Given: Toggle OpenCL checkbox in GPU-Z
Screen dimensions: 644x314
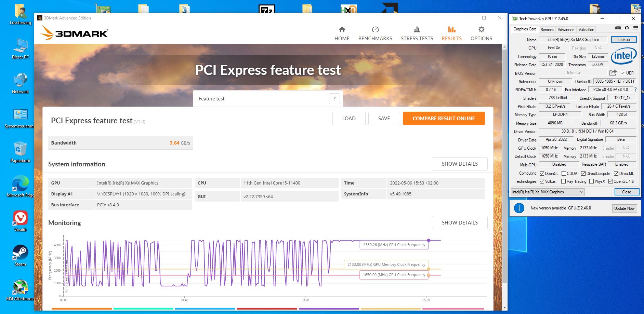Looking at the screenshot, I should (x=542, y=174).
